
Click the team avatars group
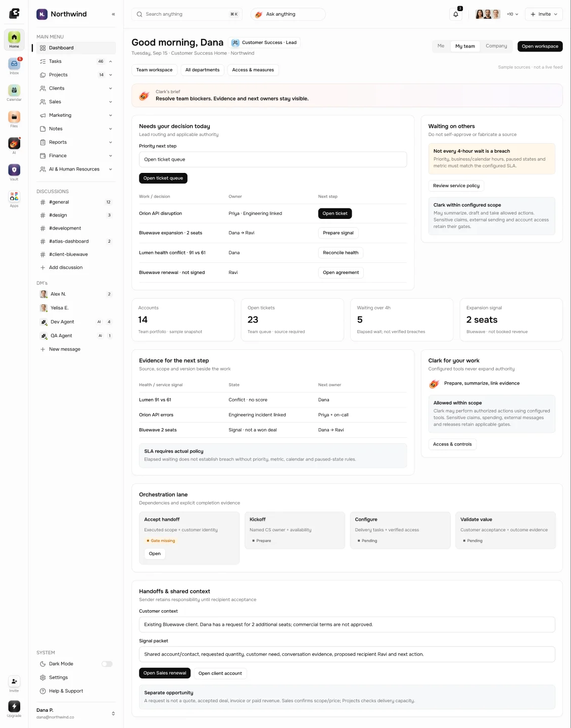click(488, 14)
